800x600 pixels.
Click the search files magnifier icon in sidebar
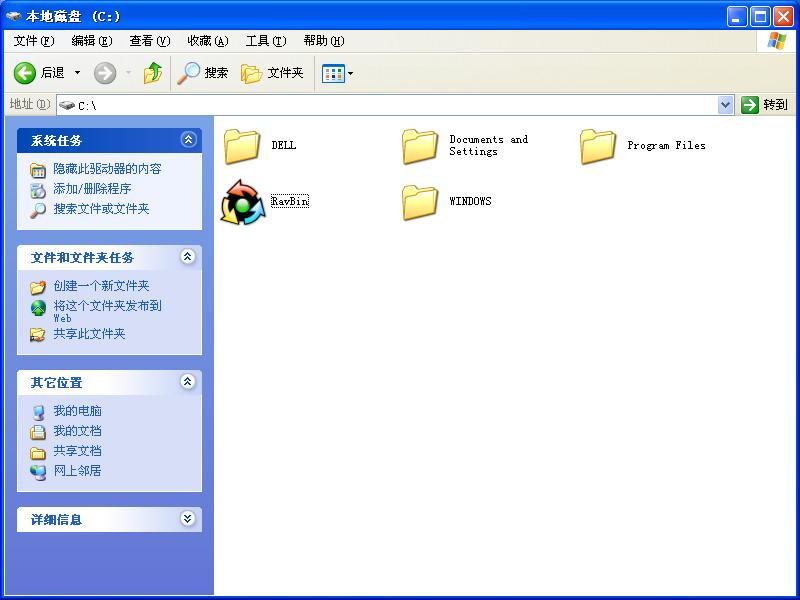pyautogui.click(x=38, y=210)
